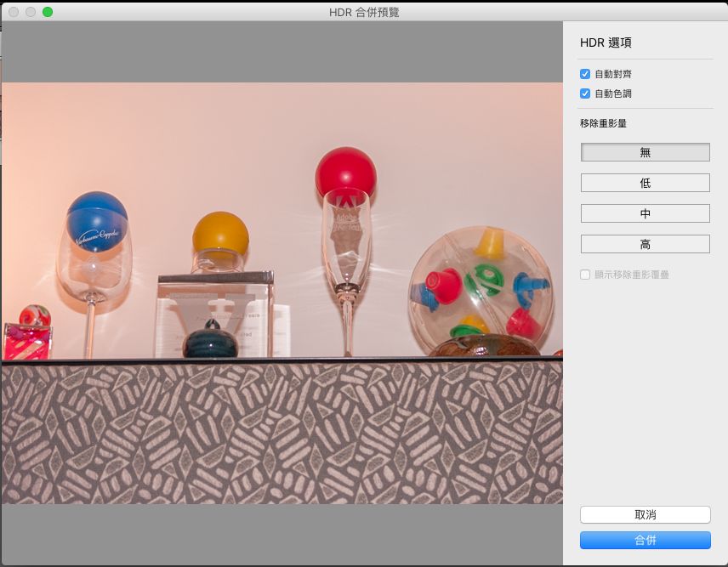Viewport: 728px width, 567px height.
Task: Click 取消 to cancel the merge
Action: tap(645, 514)
